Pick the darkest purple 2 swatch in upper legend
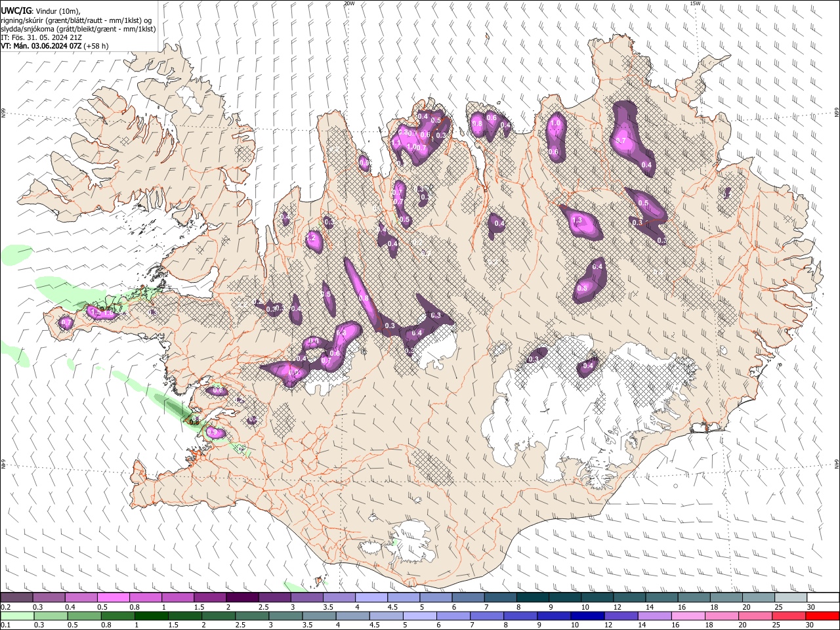 pyautogui.click(x=241, y=598)
